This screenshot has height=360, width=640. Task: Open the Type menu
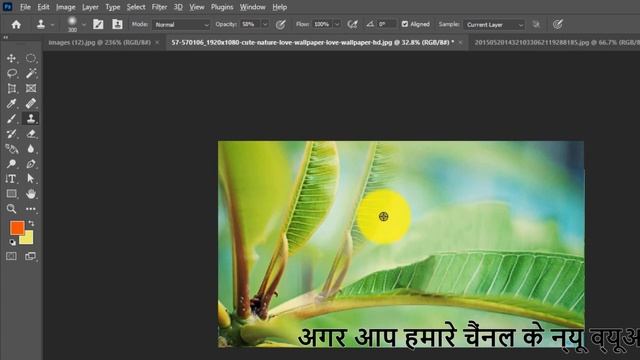pyautogui.click(x=113, y=7)
